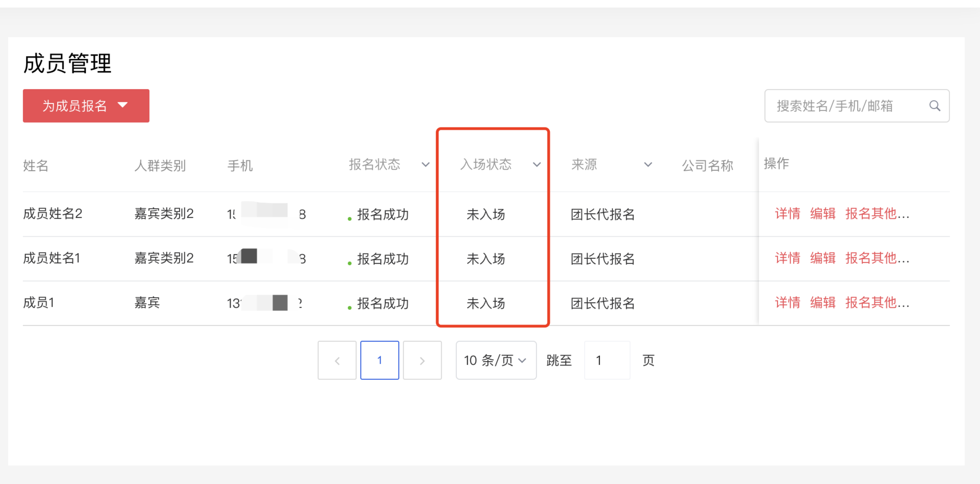Click the 跳至 page number input
The width and height of the screenshot is (980, 484).
click(607, 360)
